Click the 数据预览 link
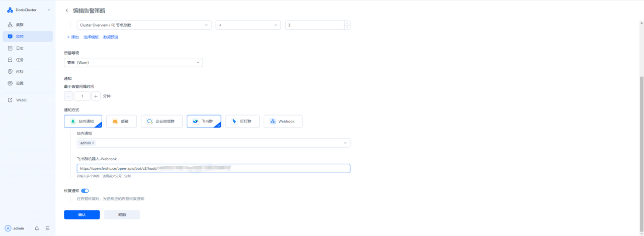644x236 pixels. tap(111, 37)
